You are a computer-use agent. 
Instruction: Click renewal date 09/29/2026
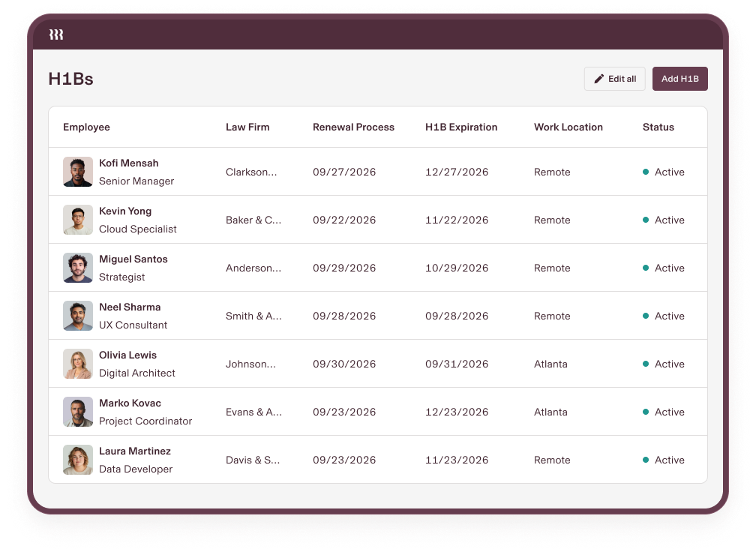coord(344,268)
